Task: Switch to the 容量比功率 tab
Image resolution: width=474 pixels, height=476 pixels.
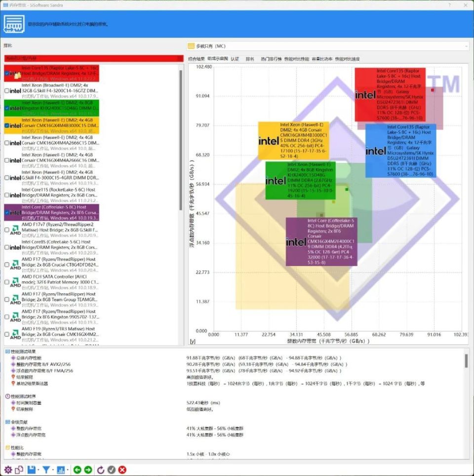Action: click(322, 59)
